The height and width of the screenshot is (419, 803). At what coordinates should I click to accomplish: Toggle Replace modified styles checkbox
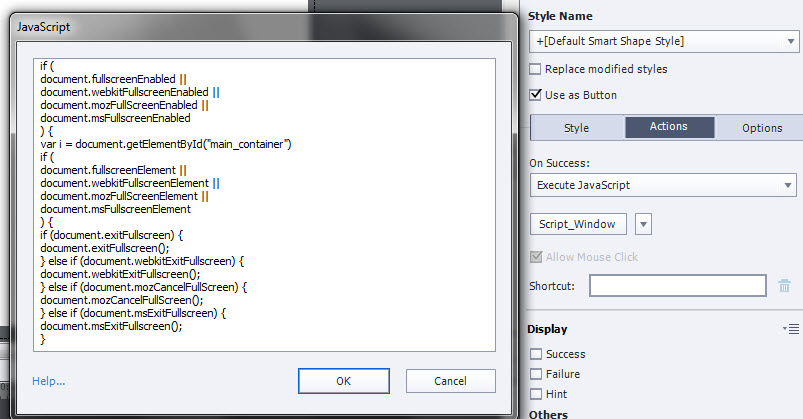tap(535, 69)
